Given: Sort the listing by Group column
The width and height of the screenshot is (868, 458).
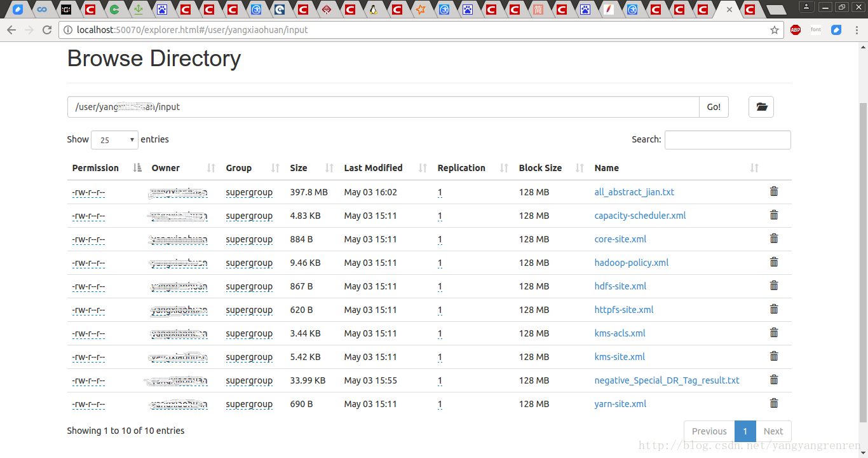Looking at the screenshot, I should (253, 168).
